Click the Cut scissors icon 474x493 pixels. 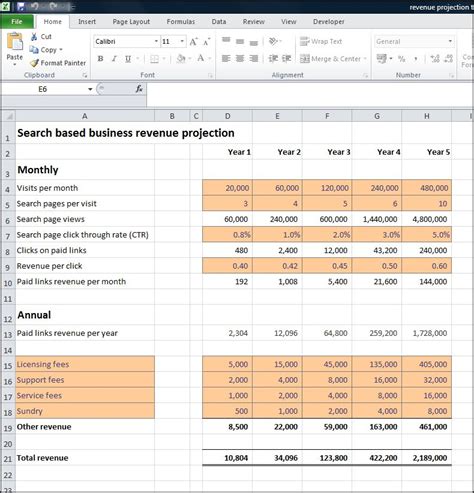pyautogui.click(x=34, y=37)
